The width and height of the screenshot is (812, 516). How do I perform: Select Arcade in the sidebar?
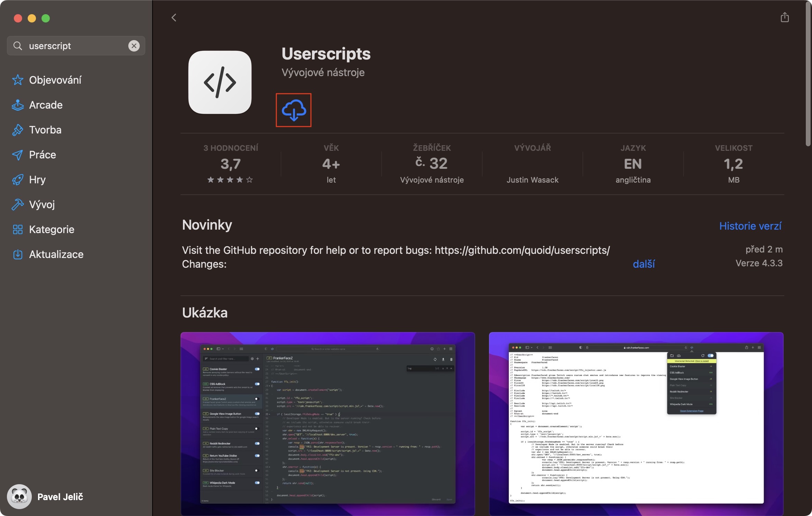click(x=46, y=105)
